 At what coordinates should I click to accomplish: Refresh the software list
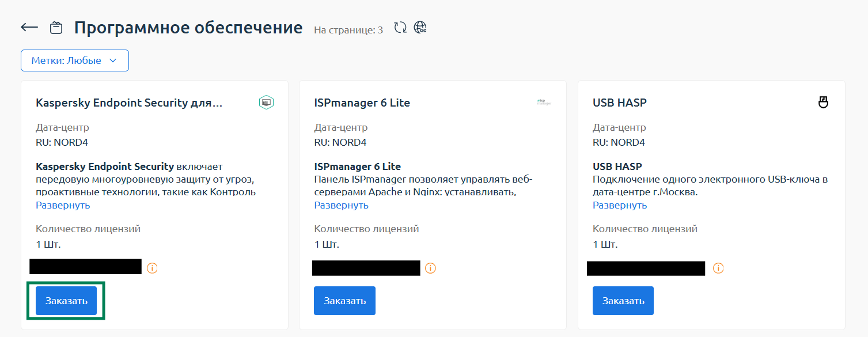click(x=400, y=28)
